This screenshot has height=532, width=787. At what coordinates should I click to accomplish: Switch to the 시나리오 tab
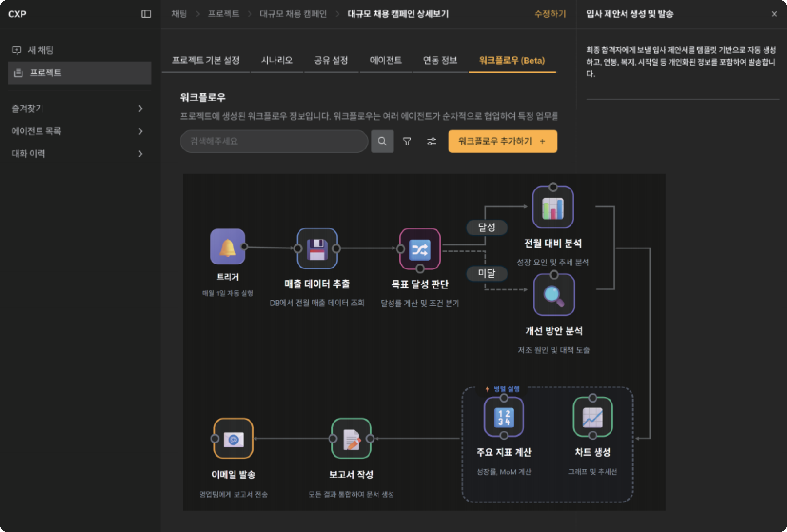tap(277, 60)
